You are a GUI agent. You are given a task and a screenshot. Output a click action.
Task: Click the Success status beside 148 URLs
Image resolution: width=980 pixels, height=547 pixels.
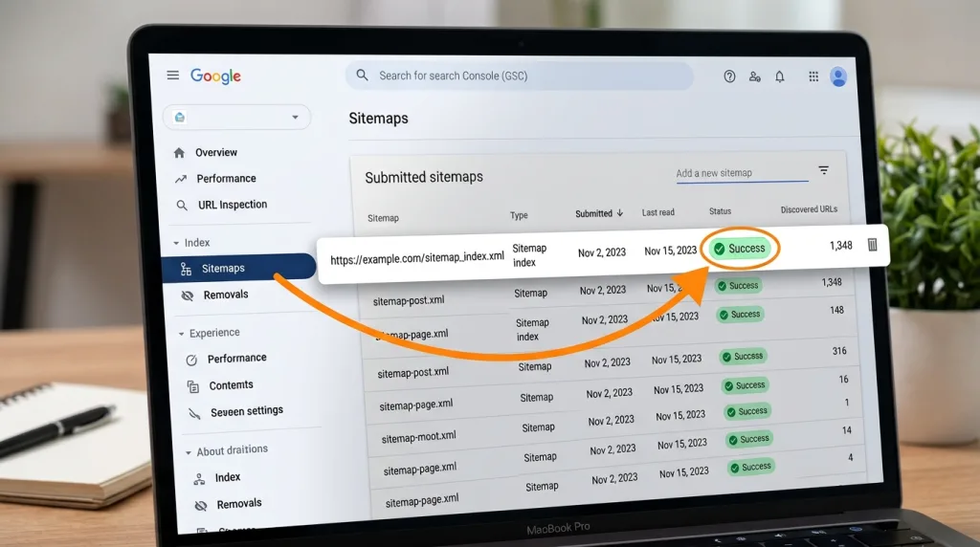point(740,314)
